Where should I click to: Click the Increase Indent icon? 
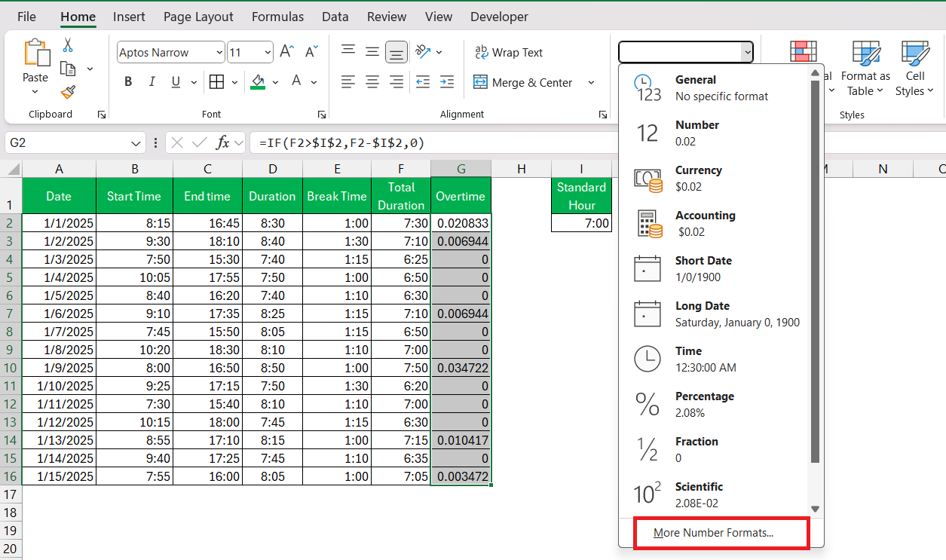[447, 82]
